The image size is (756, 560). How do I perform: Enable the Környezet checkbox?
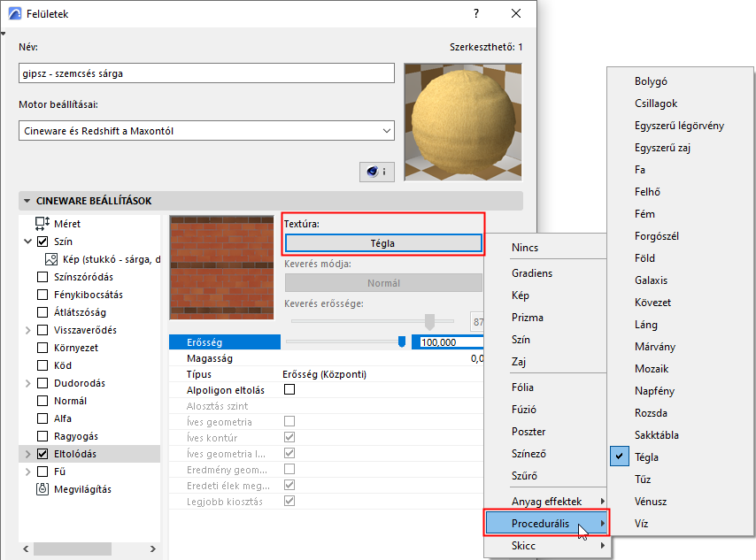tap(42, 348)
